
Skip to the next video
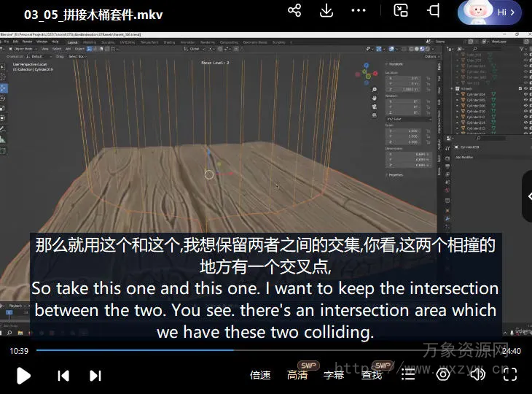[x=95, y=375]
